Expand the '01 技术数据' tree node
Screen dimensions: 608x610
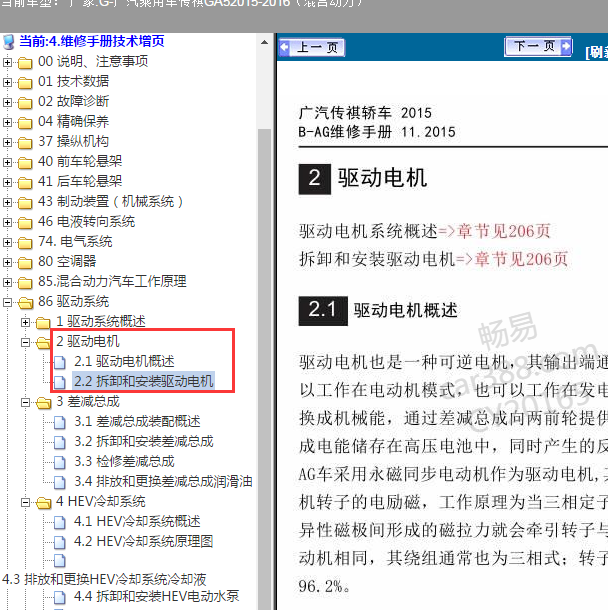click(x=7, y=82)
